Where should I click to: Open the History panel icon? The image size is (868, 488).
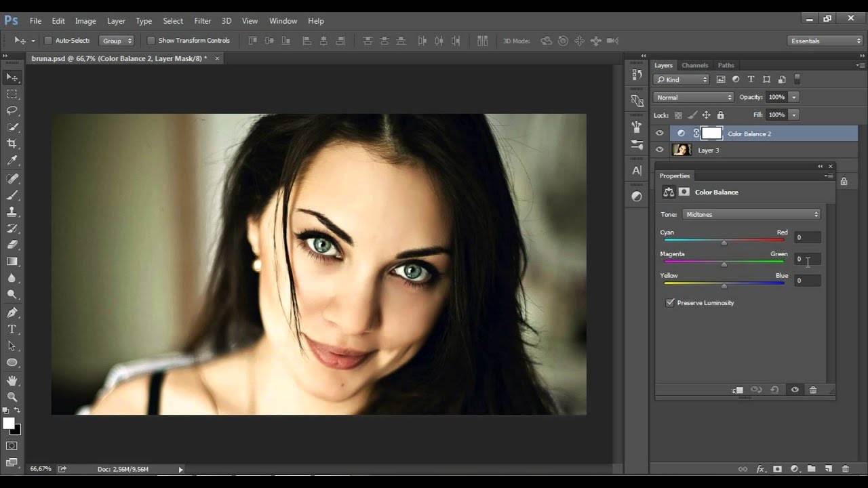click(637, 75)
